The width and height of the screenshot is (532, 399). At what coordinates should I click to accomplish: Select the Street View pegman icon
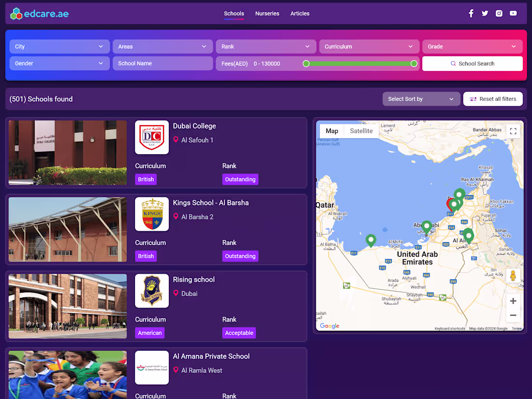[513, 276]
